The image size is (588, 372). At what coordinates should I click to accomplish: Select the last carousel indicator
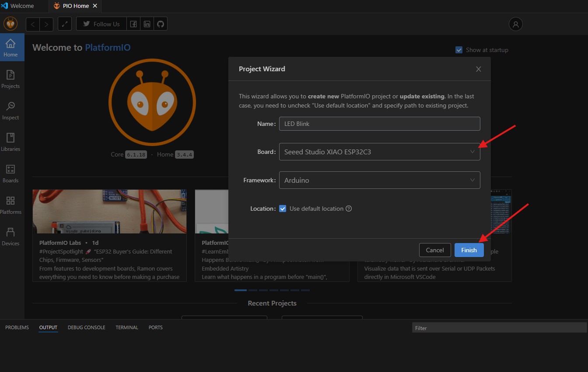[x=305, y=290]
